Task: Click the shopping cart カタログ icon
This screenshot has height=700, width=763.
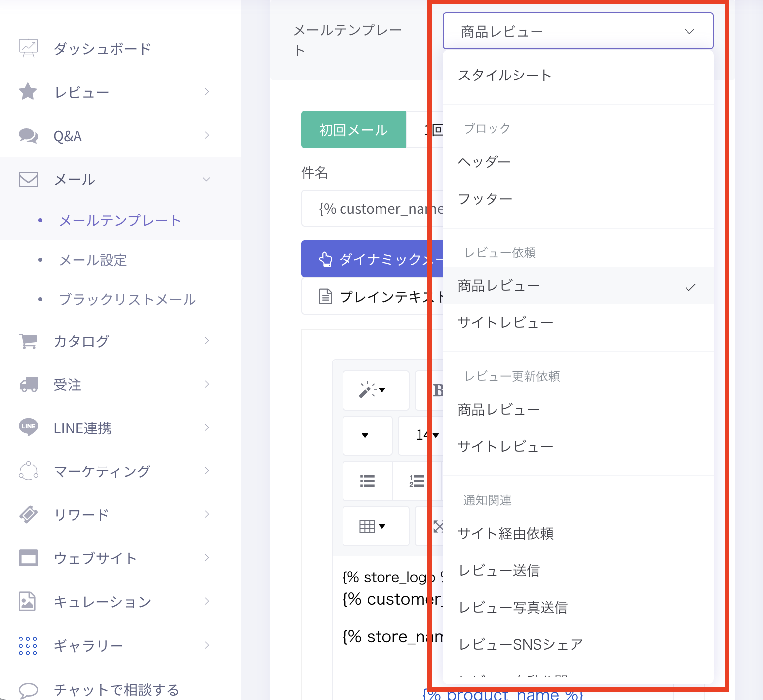Action: point(28,341)
